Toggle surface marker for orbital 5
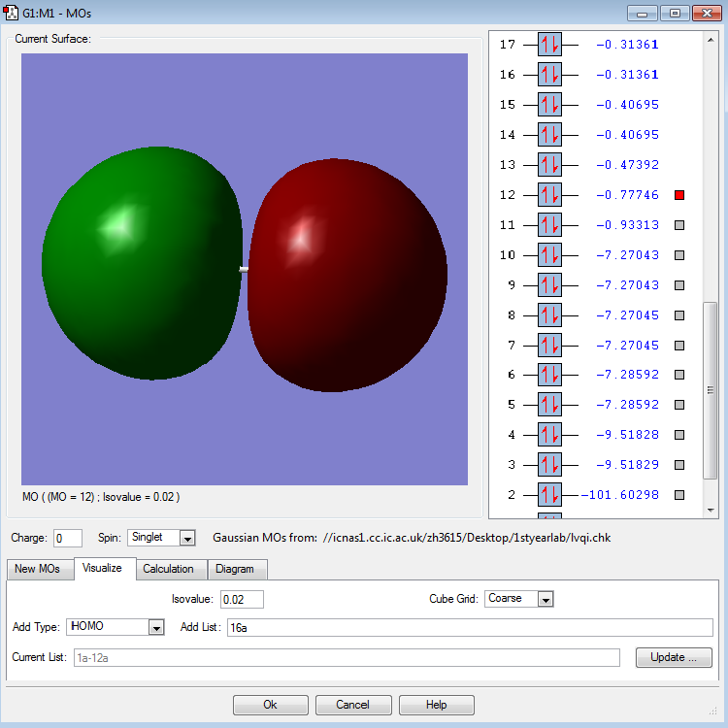The height and width of the screenshot is (728, 728). pyautogui.click(x=679, y=405)
